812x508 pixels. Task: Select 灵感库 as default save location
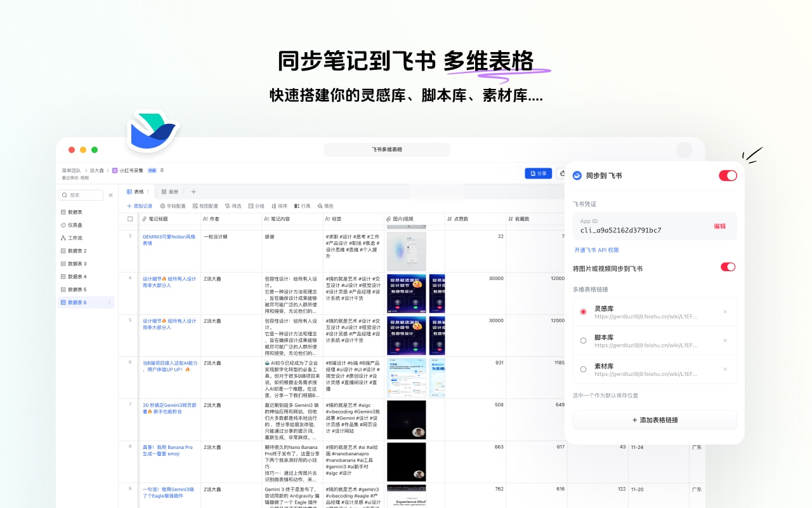click(x=584, y=312)
